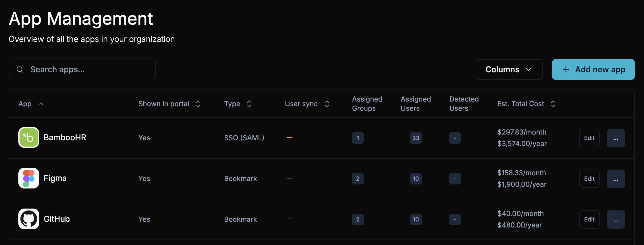The height and width of the screenshot is (245, 644).
Task: Edit the GitHub app
Action: (x=589, y=219)
